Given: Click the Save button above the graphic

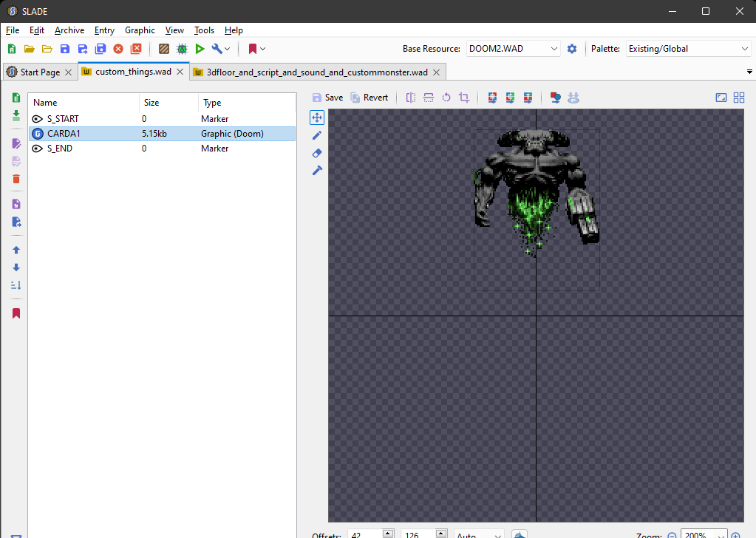Looking at the screenshot, I should click(x=328, y=98).
